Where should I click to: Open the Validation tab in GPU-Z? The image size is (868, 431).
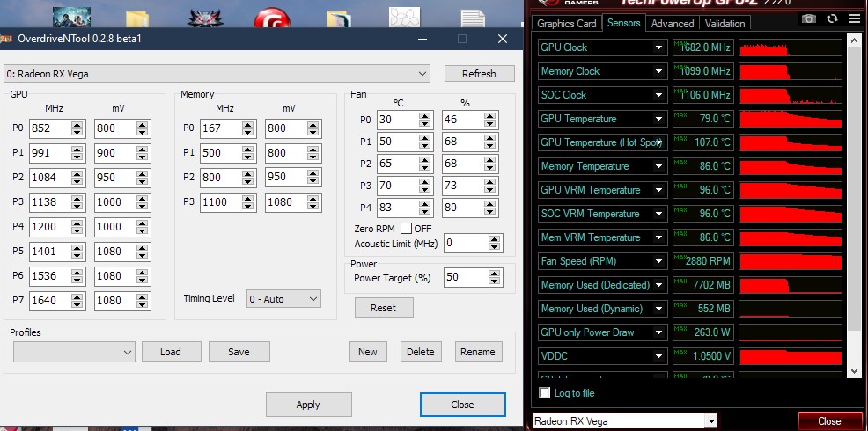pos(725,23)
